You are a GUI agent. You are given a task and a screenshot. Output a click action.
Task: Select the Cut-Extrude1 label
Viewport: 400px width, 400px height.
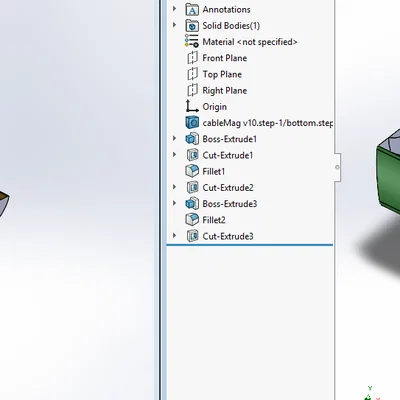(x=228, y=155)
